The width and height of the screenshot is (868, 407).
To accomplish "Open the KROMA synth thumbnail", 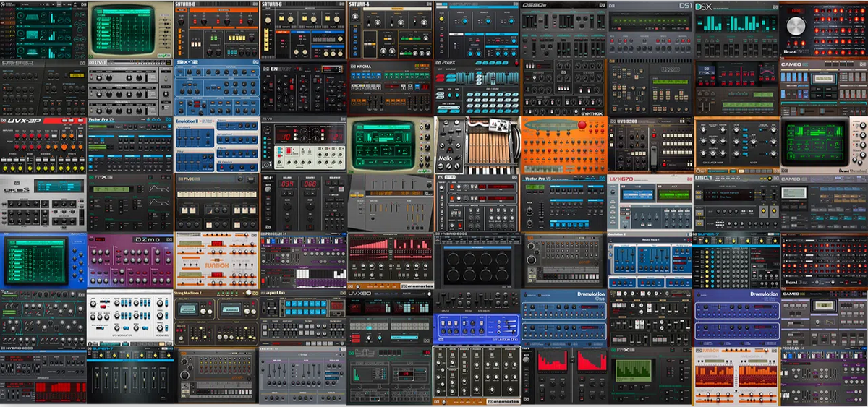I will [390, 87].
